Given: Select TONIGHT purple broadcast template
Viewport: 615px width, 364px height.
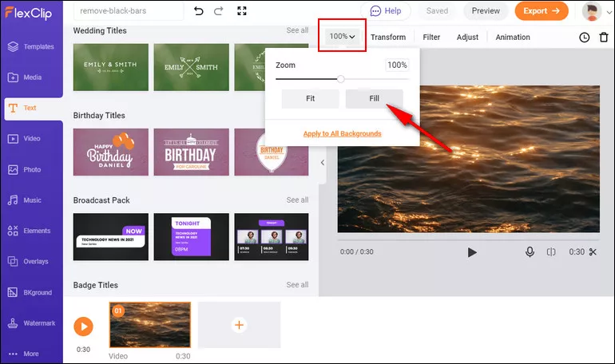Looking at the screenshot, I should click(192, 236).
